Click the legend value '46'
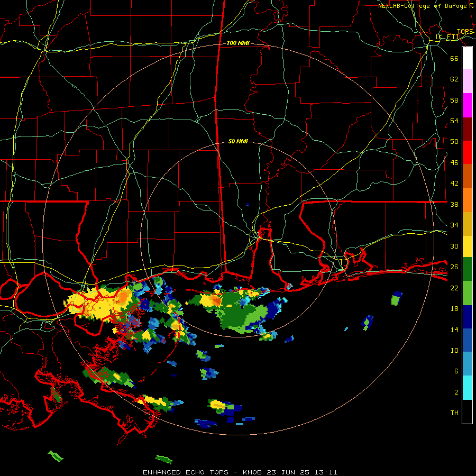This screenshot has height=476, width=476. coord(454,163)
